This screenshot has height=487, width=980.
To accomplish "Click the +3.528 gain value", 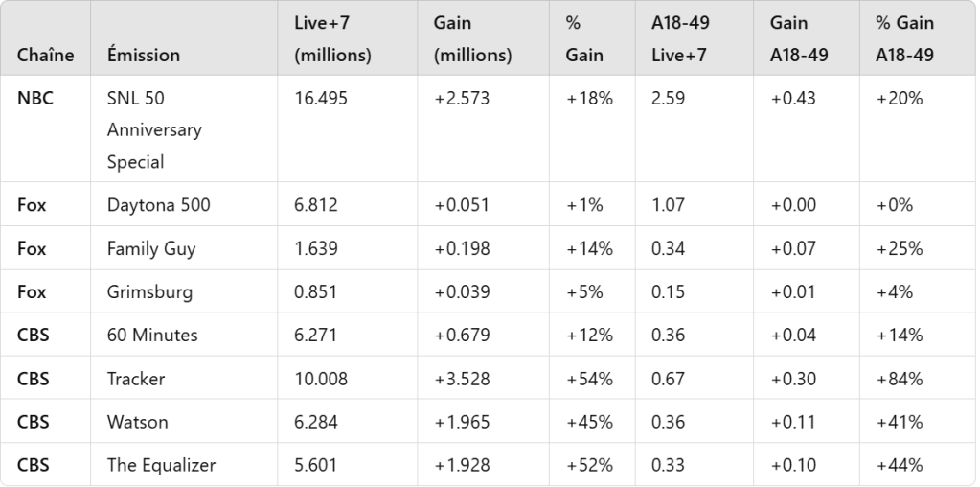I will pos(461,379).
